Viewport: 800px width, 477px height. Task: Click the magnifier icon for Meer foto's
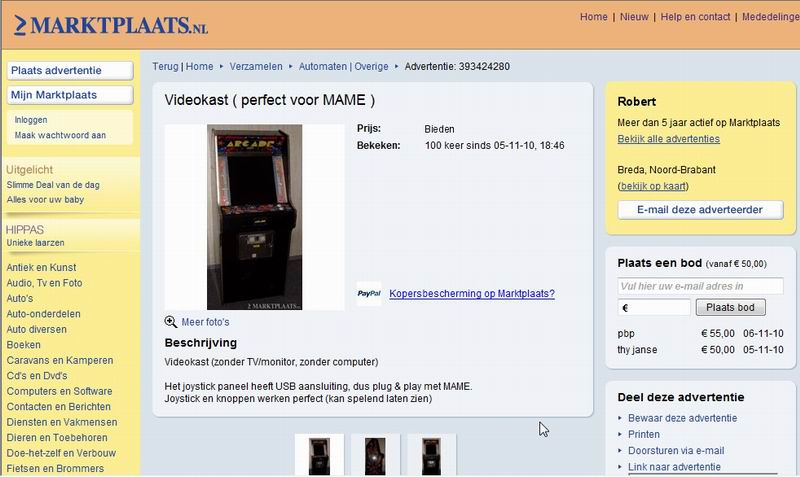click(170, 322)
